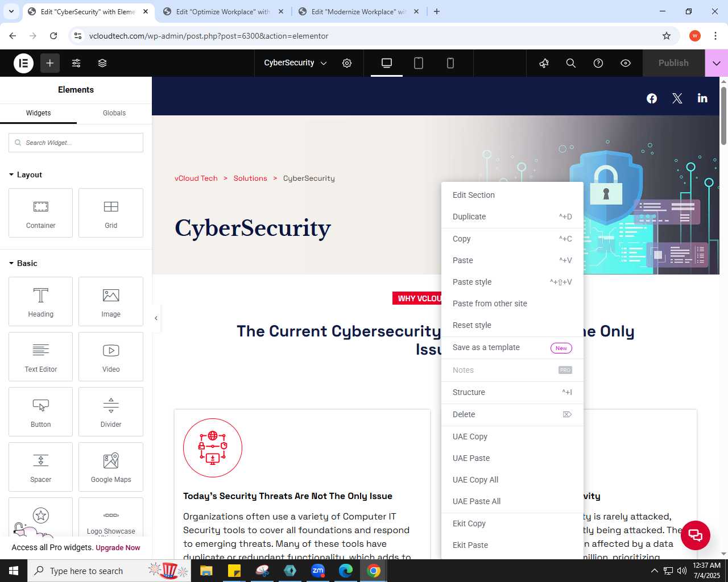This screenshot has width=728, height=582.
Task: Choose Paste from other site
Action: pyautogui.click(x=512, y=304)
